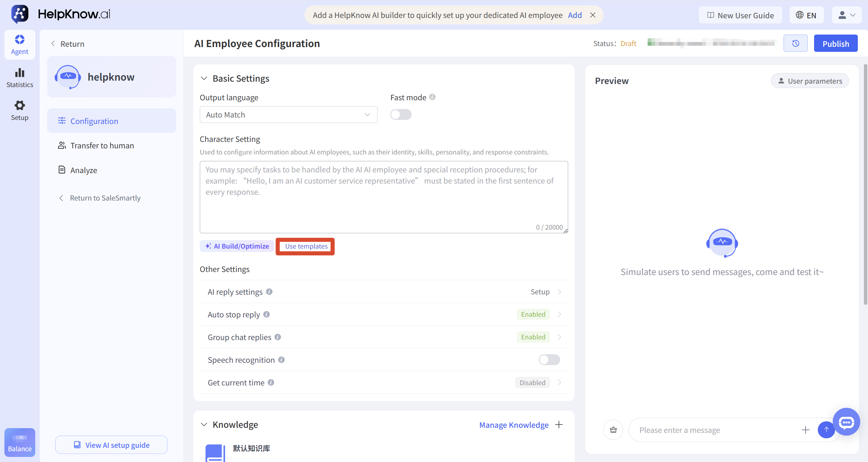The width and height of the screenshot is (868, 462).
Task: Collapse the Knowledge section chevron
Action: point(204,424)
